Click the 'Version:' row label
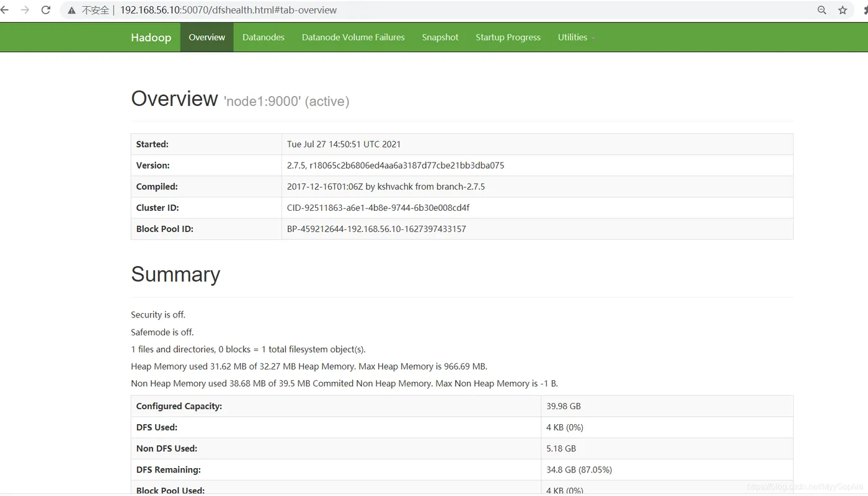868x496 pixels. pyautogui.click(x=153, y=166)
